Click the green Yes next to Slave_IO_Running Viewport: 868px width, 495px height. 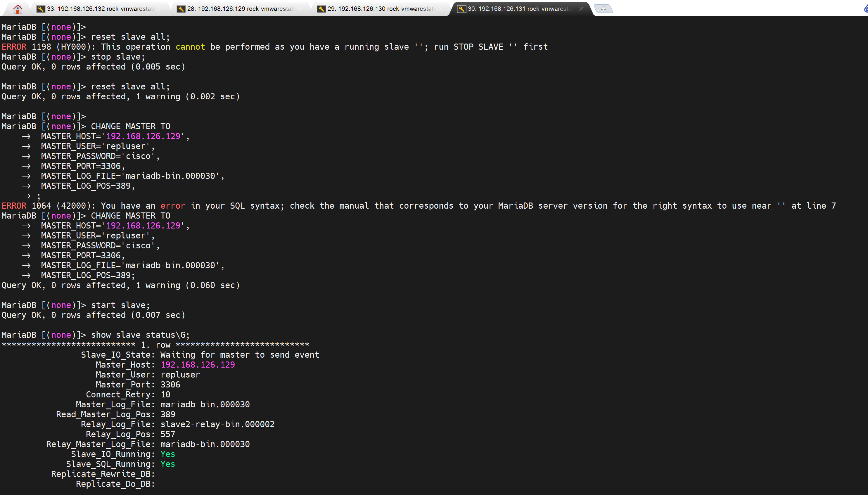click(x=168, y=454)
